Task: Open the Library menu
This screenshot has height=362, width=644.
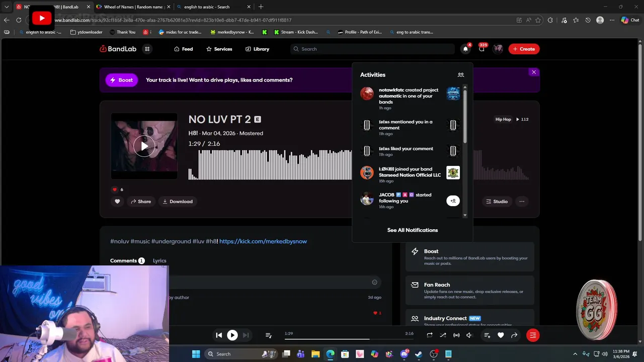Action: pyautogui.click(x=257, y=49)
